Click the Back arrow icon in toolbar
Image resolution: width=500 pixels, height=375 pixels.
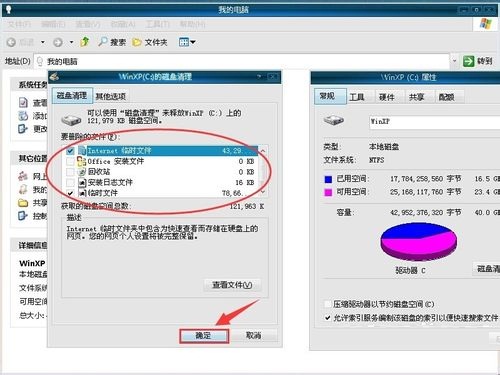click(11, 42)
